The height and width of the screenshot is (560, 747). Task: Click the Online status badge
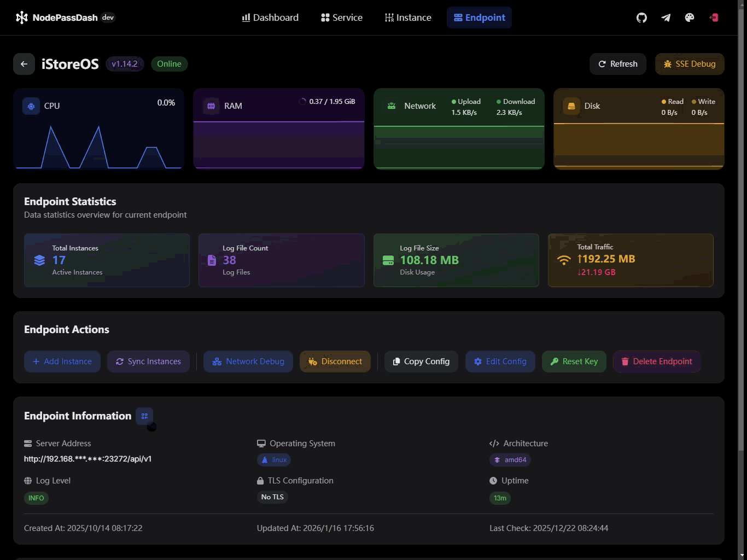point(170,64)
